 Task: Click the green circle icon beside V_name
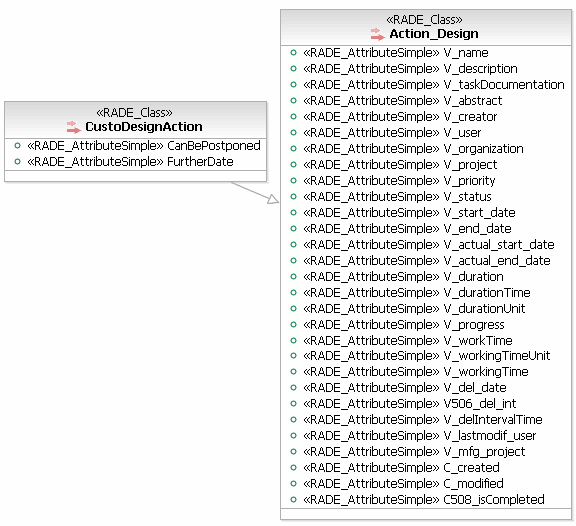click(293, 53)
